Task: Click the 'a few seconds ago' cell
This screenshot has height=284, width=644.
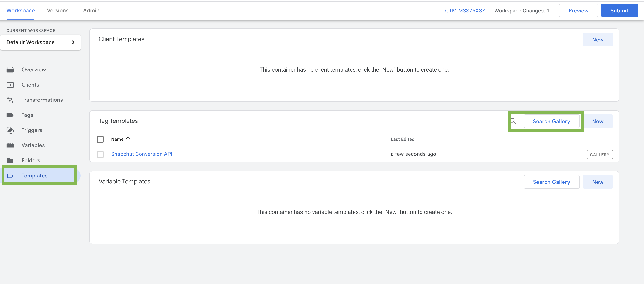Action: 413,154
